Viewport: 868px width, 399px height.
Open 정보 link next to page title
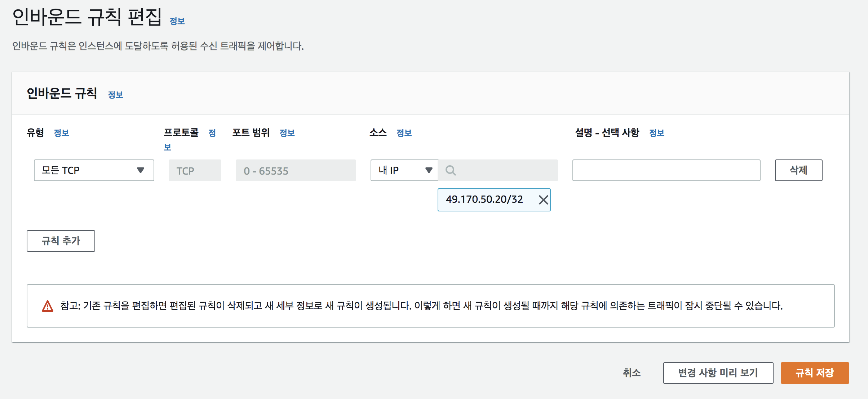pyautogui.click(x=177, y=21)
